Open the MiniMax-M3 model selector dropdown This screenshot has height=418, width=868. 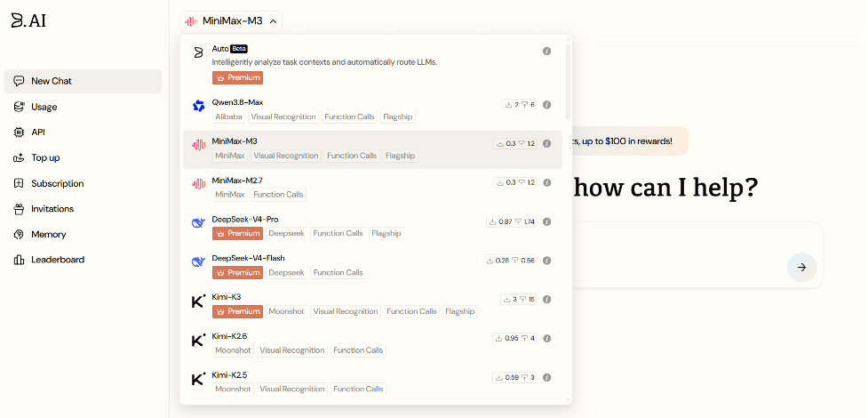coord(231,21)
